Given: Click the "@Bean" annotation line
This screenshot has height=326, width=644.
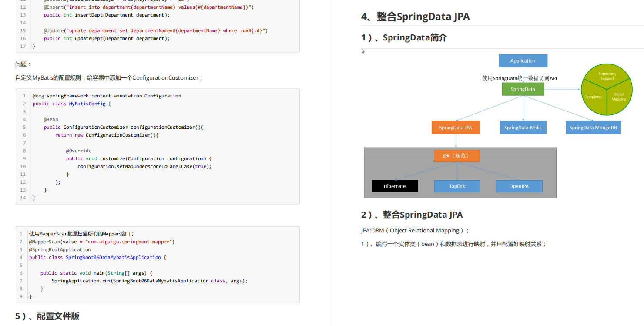Looking at the screenshot, I should click(51, 119).
